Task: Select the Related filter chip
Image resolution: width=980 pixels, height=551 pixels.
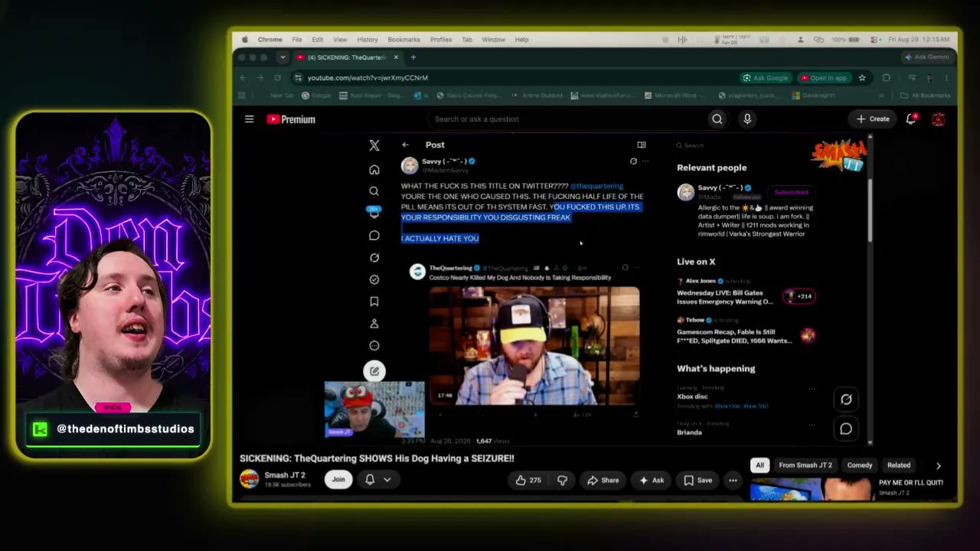Action: point(899,465)
